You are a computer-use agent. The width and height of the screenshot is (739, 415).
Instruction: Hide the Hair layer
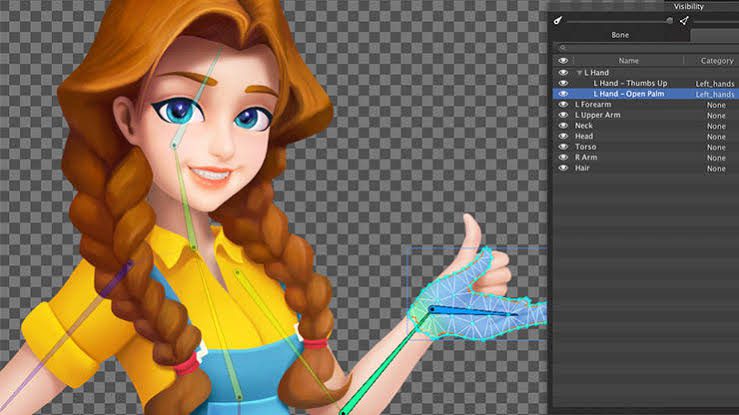click(x=563, y=168)
